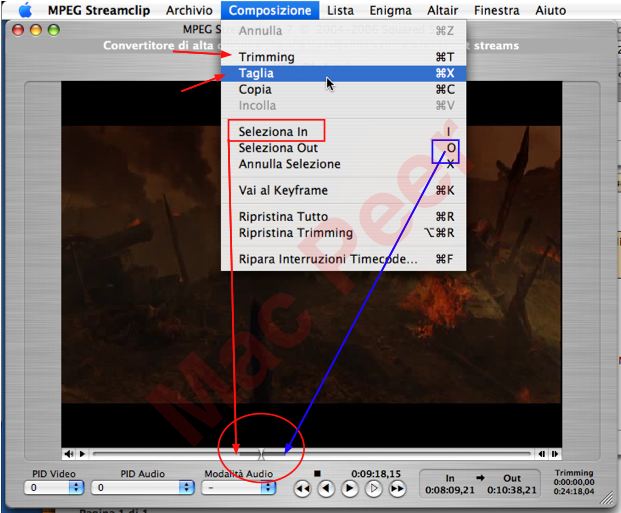Open the PID Video dropdown

coord(54,488)
